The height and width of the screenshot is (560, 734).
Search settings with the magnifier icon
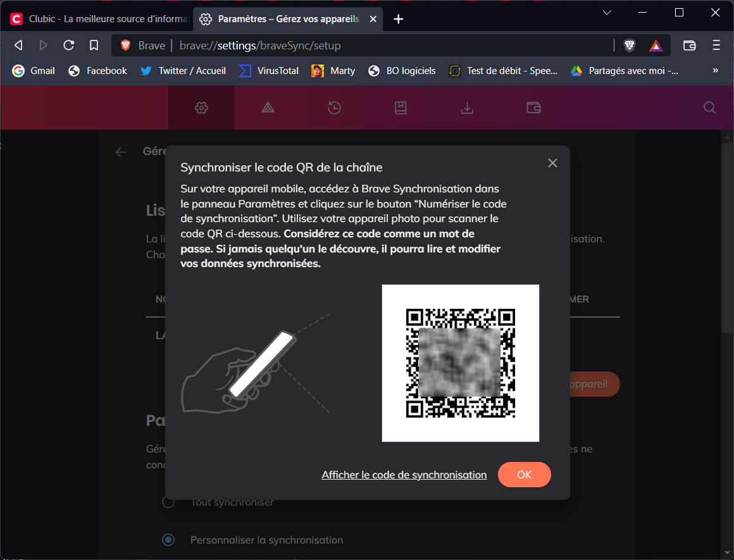point(710,108)
